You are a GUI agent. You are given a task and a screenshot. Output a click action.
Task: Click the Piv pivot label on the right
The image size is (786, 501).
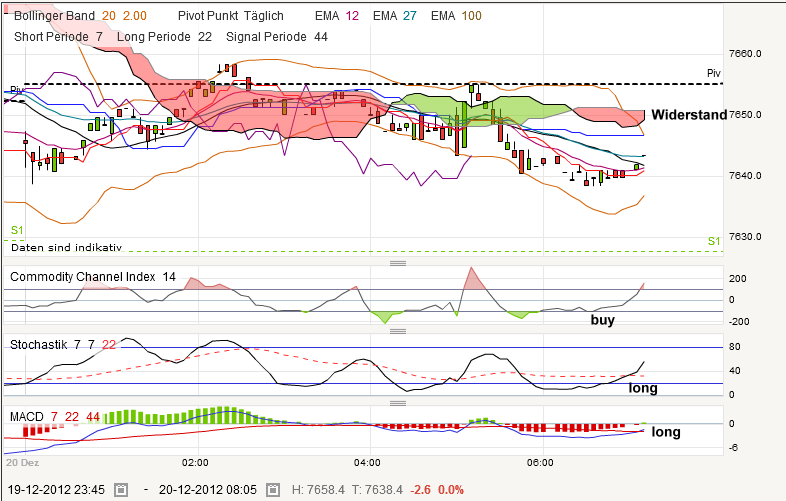click(x=714, y=73)
